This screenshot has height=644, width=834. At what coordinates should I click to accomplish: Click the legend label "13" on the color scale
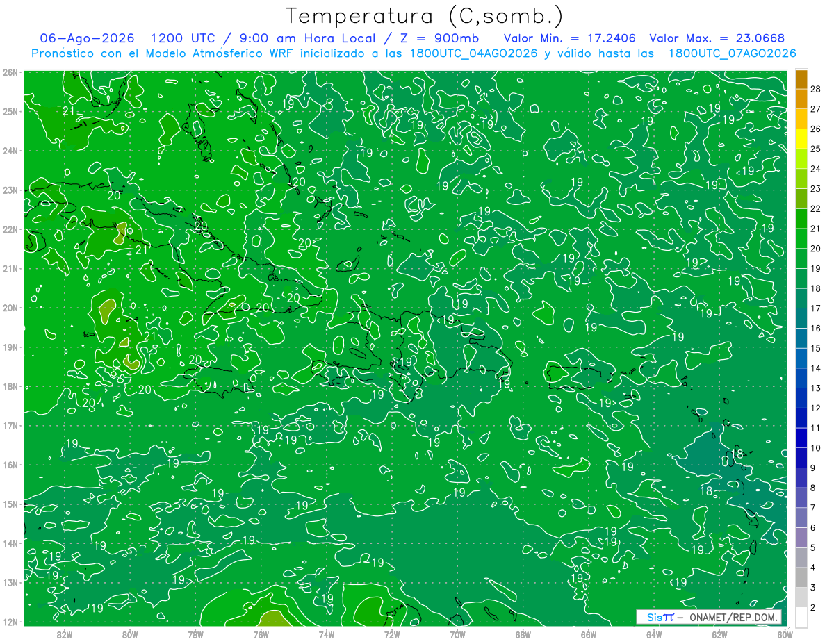(816, 388)
